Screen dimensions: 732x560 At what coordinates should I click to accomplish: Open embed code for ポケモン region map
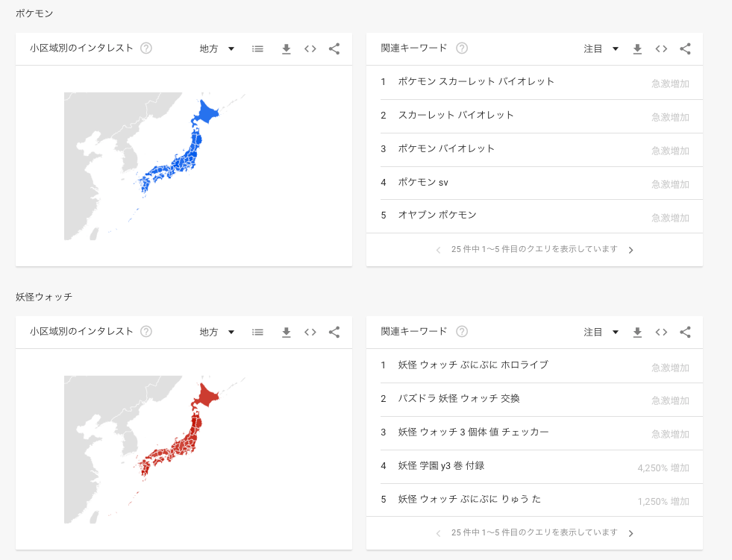(310, 49)
